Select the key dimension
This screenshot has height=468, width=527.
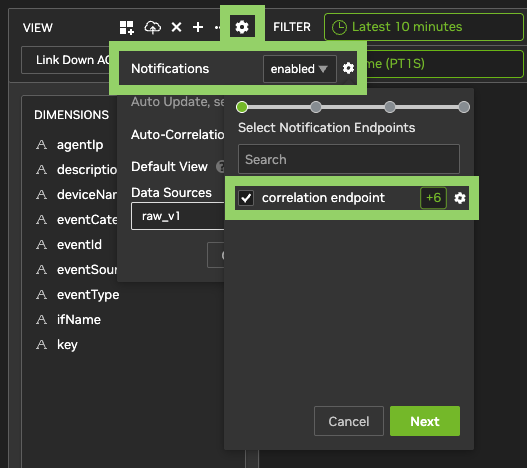[67, 345]
